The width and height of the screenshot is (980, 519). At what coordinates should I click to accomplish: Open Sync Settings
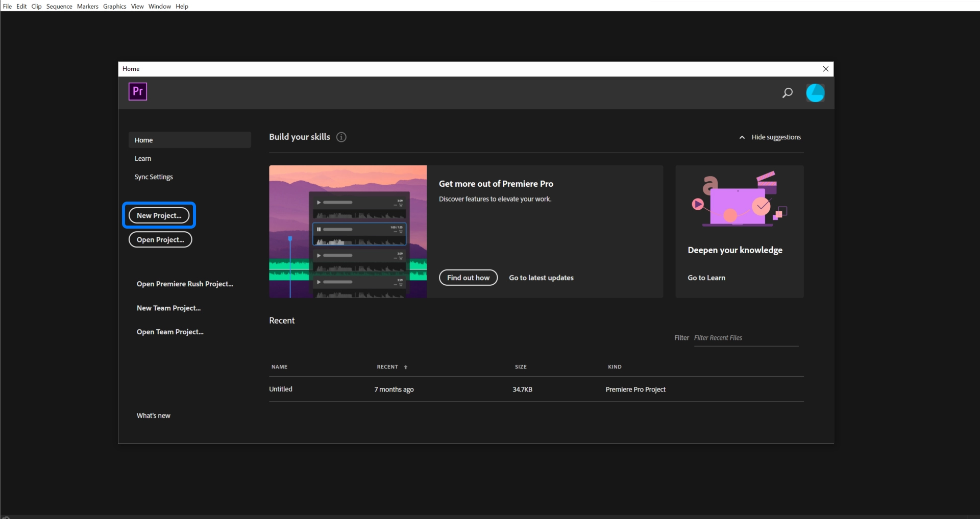click(153, 177)
